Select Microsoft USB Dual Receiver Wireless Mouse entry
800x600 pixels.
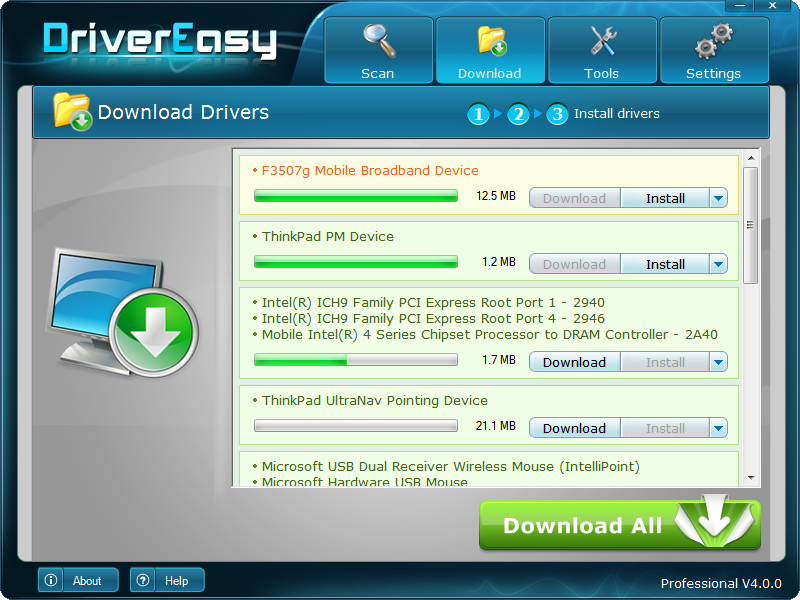451,466
